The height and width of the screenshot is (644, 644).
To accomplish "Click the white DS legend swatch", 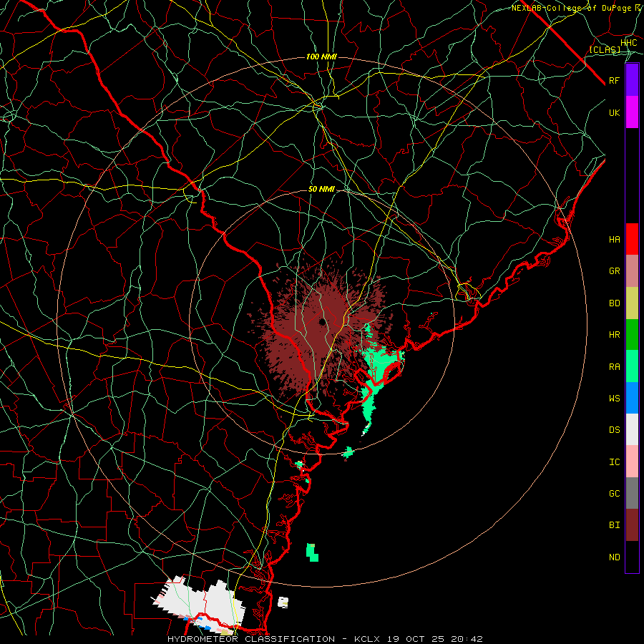I will (x=632, y=429).
